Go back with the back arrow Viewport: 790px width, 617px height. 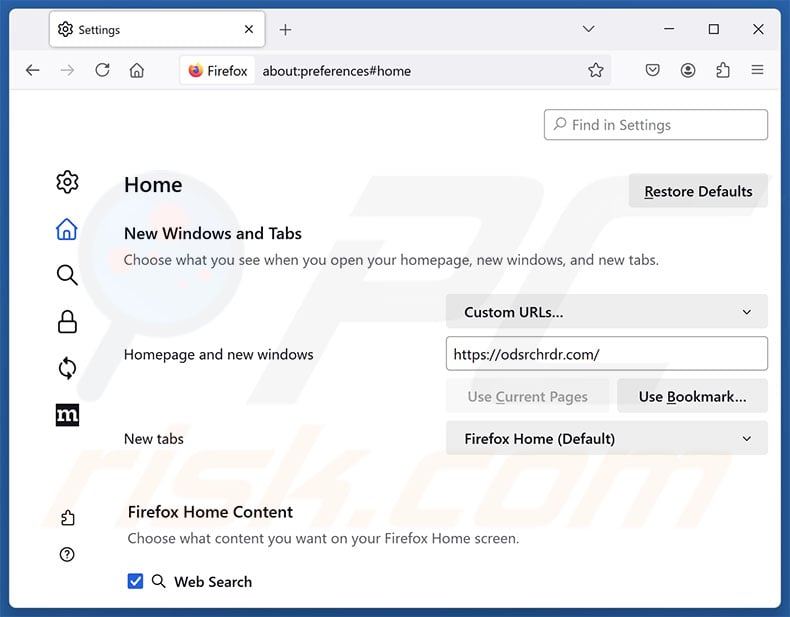pyautogui.click(x=33, y=71)
